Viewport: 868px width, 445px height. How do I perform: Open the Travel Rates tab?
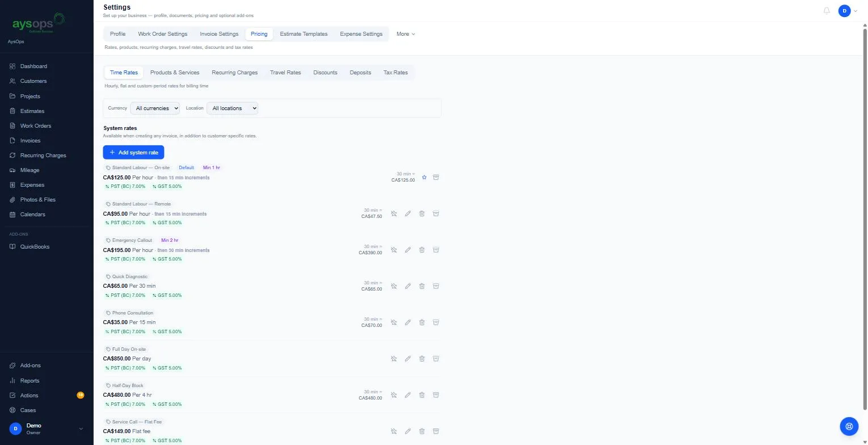coord(285,73)
